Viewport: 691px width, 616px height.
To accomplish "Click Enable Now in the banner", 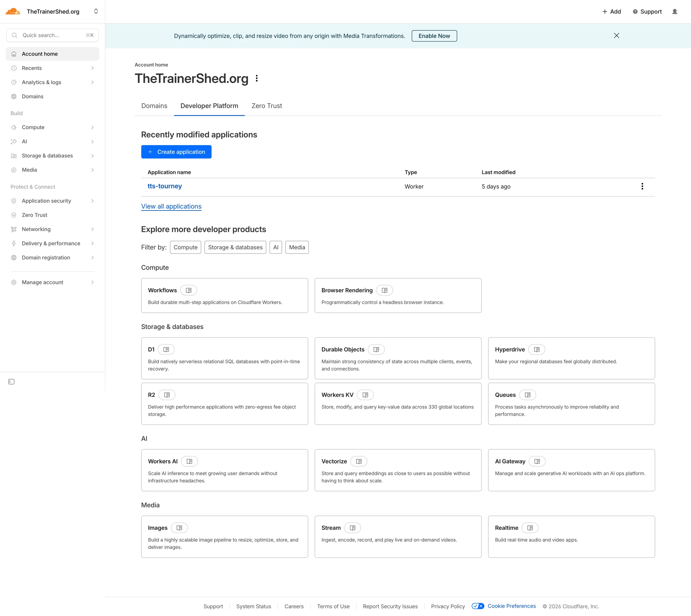I will 434,36.
